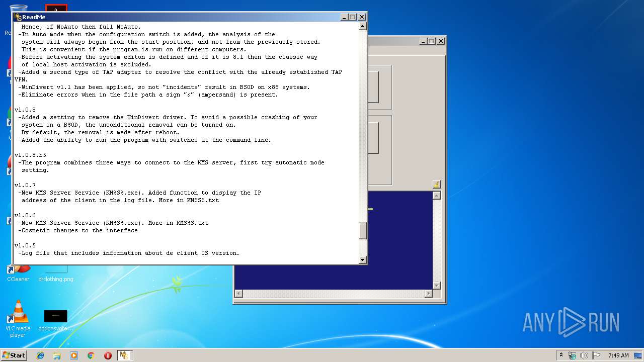644x362 pixels.
Task: Click the Start button
Action: [14, 355]
